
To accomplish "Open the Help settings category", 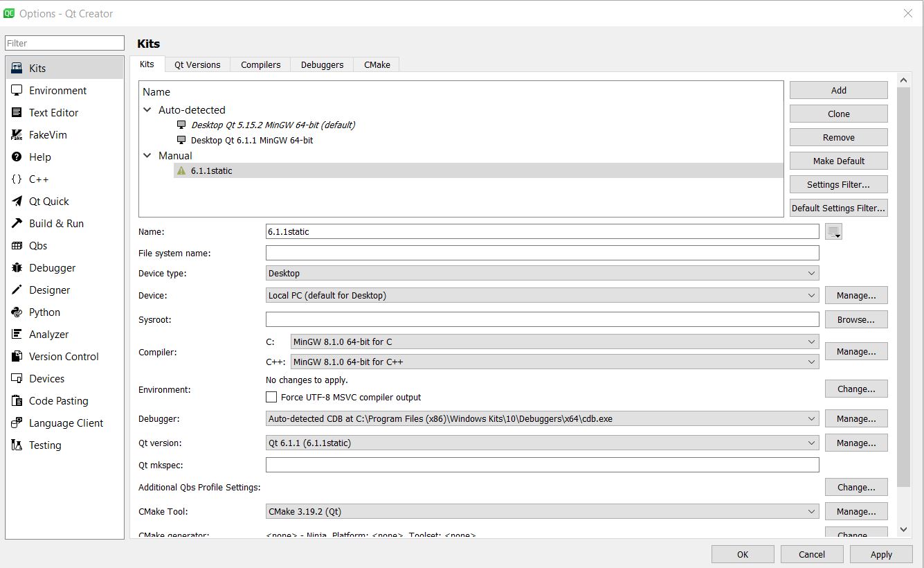I will (64, 157).
